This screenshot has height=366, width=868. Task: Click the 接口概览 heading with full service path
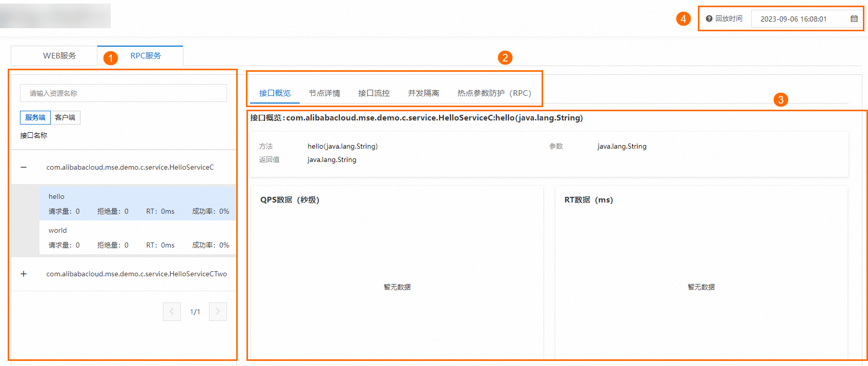point(417,118)
